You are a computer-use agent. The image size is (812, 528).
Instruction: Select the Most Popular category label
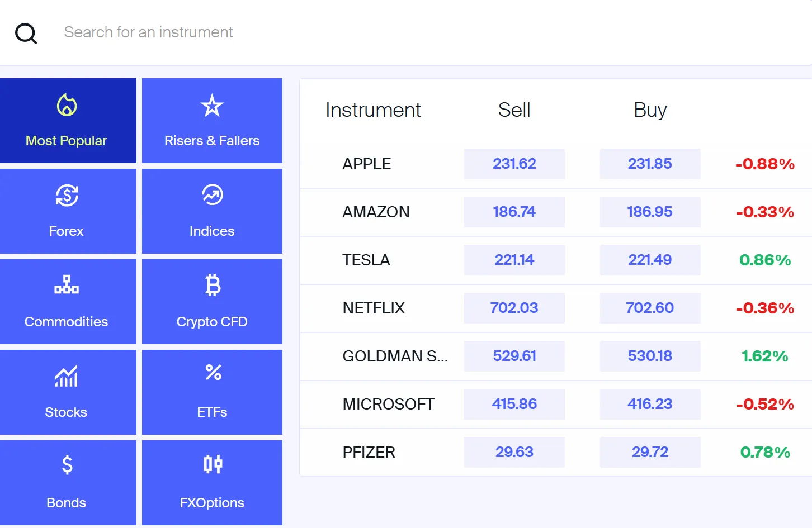click(x=66, y=141)
